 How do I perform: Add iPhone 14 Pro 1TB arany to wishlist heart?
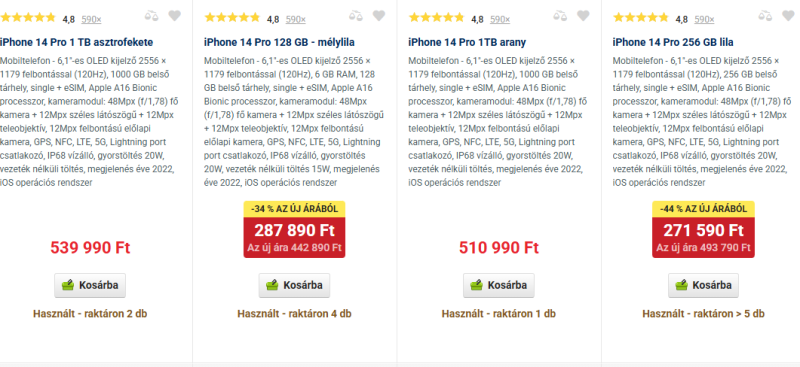coord(583,16)
